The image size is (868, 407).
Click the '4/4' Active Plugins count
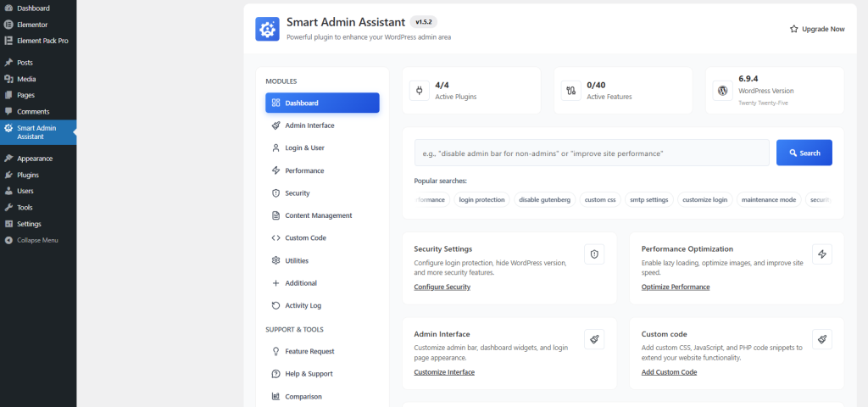pyautogui.click(x=442, y=86)
